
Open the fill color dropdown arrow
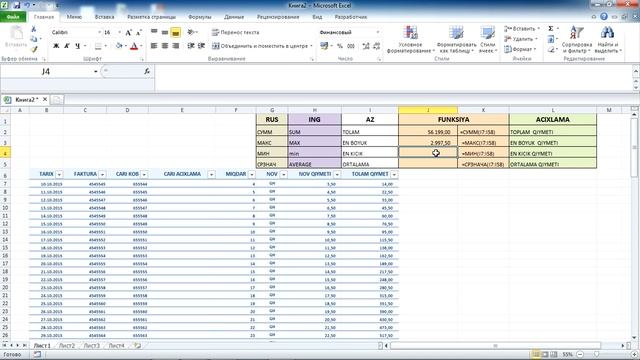coord(125,46)
